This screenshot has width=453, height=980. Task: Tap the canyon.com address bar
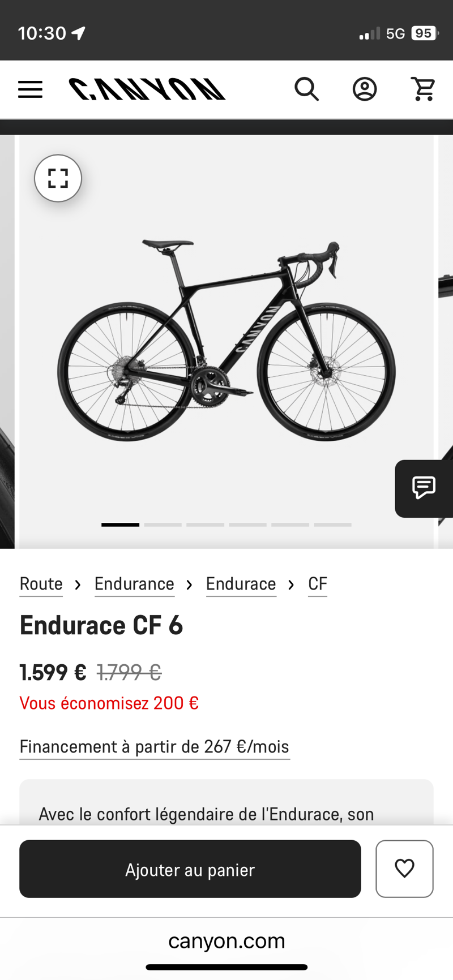pos(226,941)
